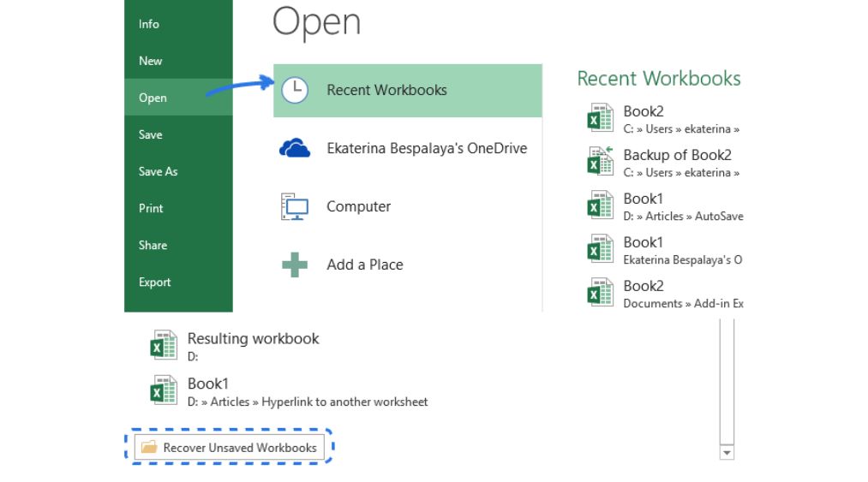The width and height of the screenshot is (868, 482).
Task: Click Excel icon of Book1 Hyperlink worksheet
Action: (164, 390)
